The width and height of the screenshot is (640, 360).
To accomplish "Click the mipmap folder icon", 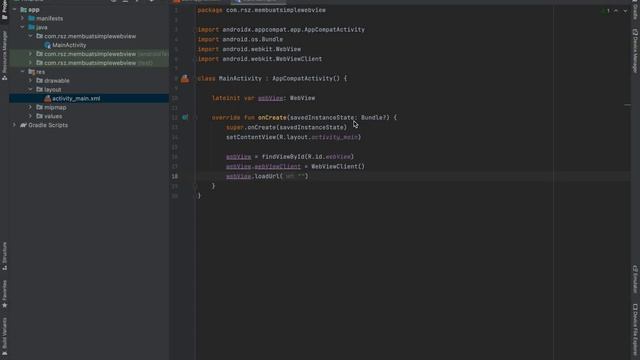I will click(x=40, y=107).
